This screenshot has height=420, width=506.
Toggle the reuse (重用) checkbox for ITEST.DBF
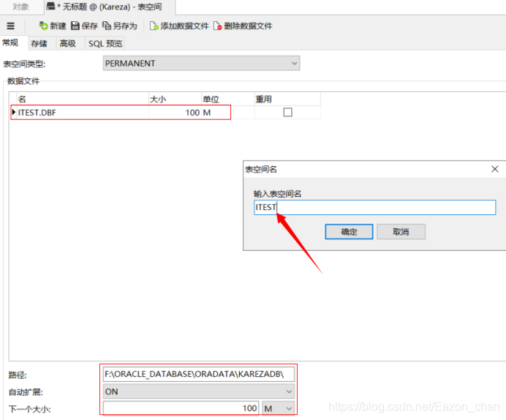(287, 112)
